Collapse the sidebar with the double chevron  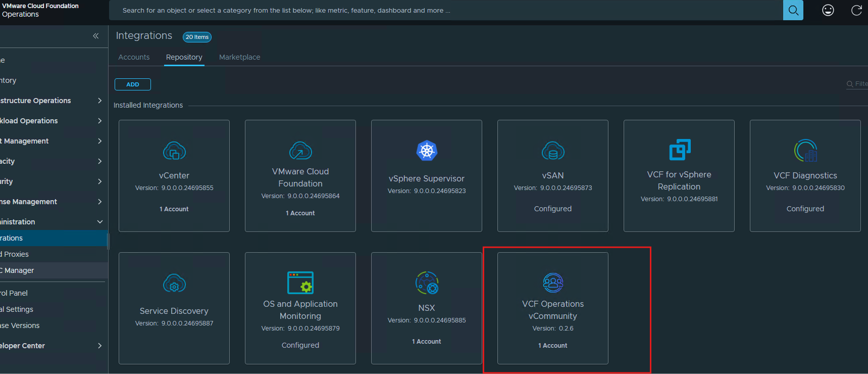click(x=96, y=36)
